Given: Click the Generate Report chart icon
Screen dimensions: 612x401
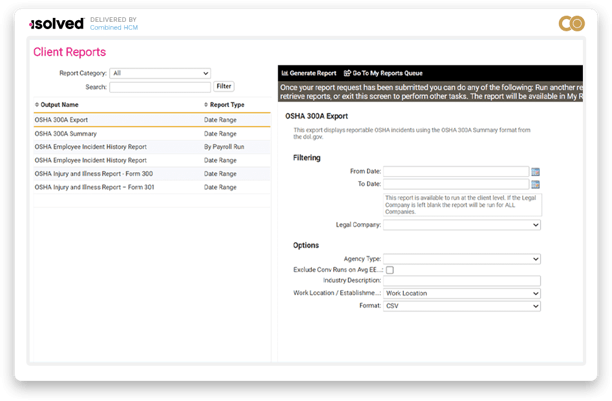Looking at the screenshot, I should (284, 73).
